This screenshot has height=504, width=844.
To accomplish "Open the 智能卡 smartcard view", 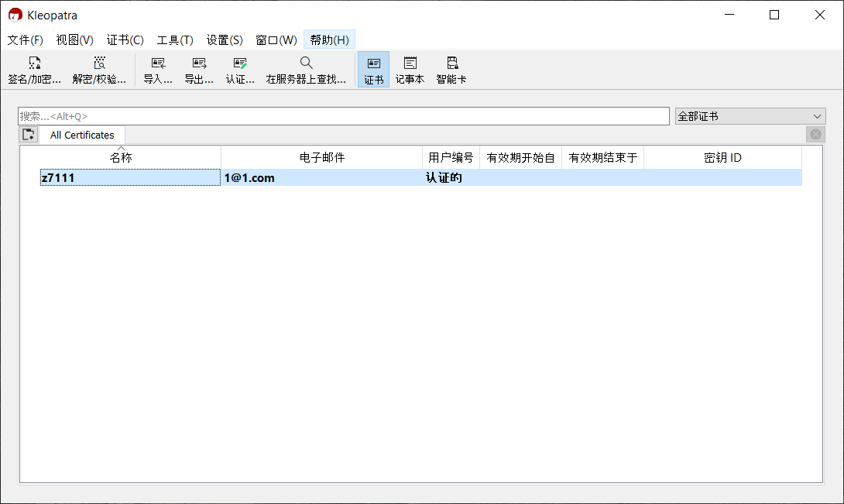I will 451,70.
